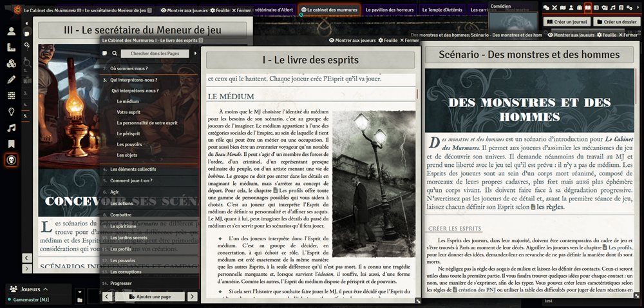Viewport: 644px width, 308px height.
Task: Open the Chat log sidebar tab
Action: [x=546, y=8]
